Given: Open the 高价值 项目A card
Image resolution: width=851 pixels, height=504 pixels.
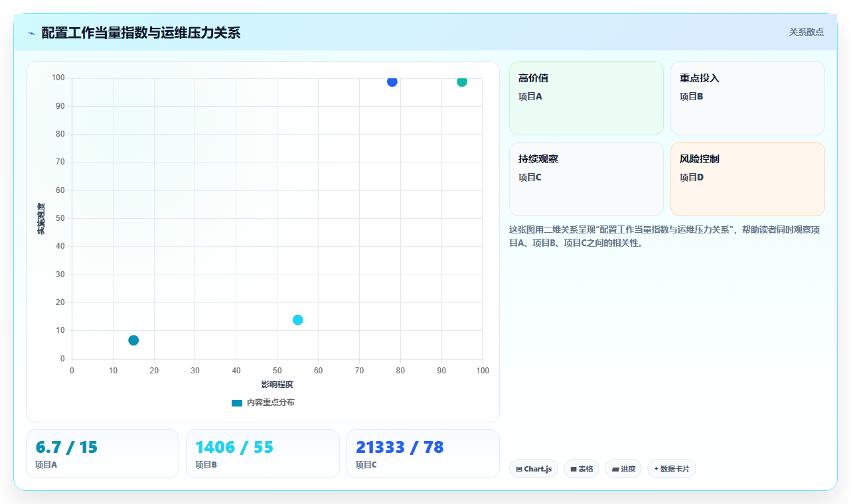Looking at the screenshot, I should pos(586,98).
